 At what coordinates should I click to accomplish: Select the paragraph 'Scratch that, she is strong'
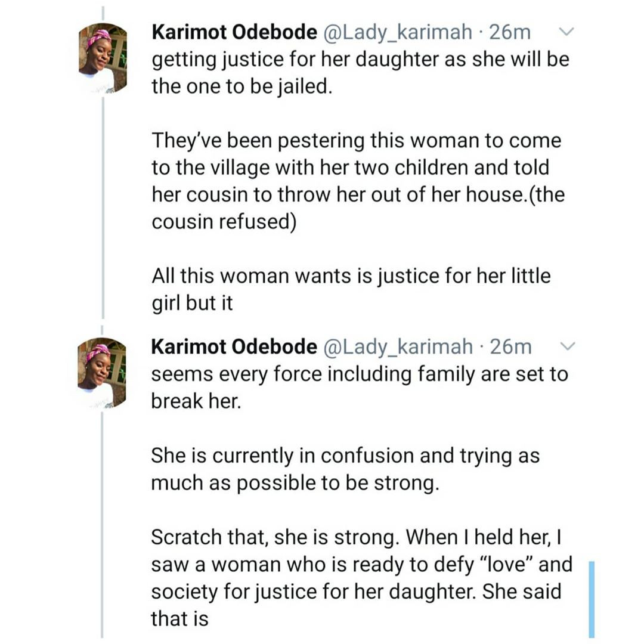pos(361,578)
